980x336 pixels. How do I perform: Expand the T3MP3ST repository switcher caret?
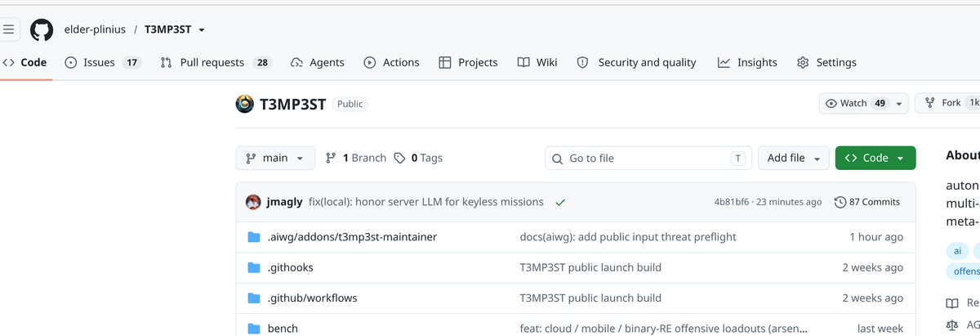(x=202, y=30)
